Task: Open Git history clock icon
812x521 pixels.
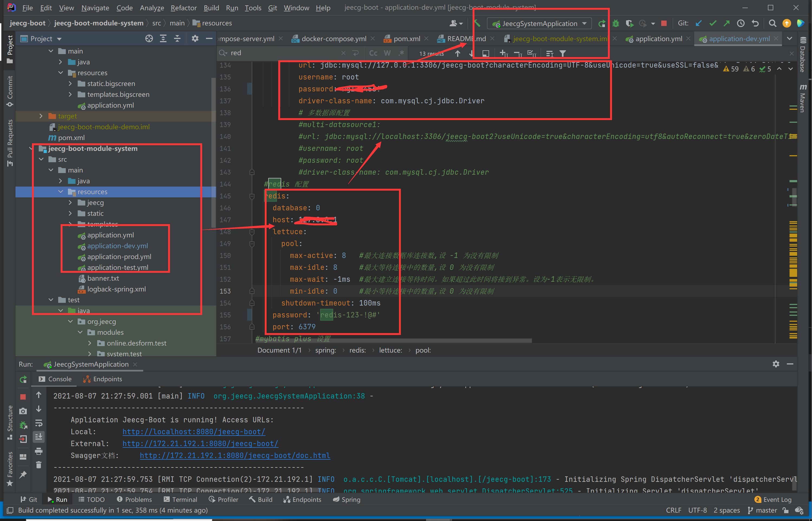Action: point(741,23)
